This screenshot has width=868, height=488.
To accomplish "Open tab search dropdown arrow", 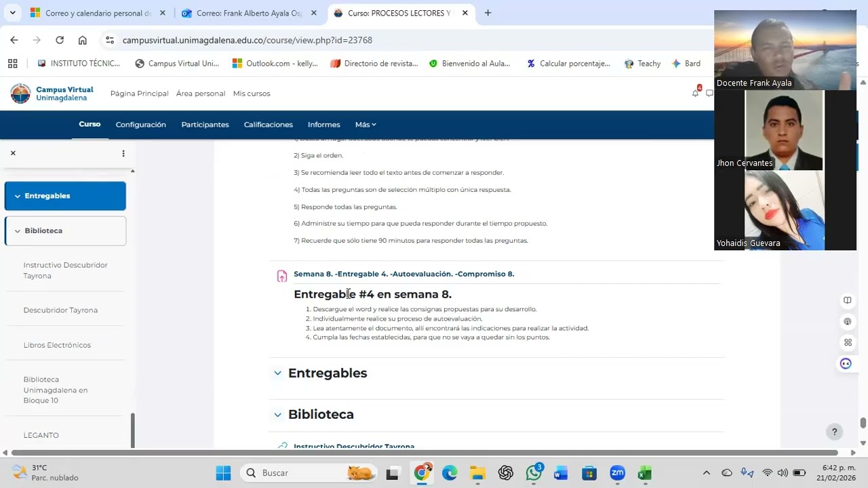I will point(12,13).
